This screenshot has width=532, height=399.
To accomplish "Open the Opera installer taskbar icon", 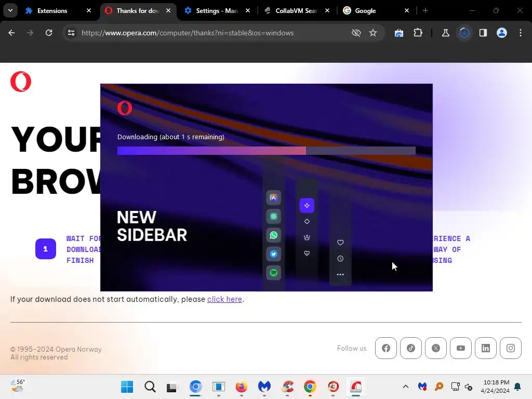I will 355,387.
